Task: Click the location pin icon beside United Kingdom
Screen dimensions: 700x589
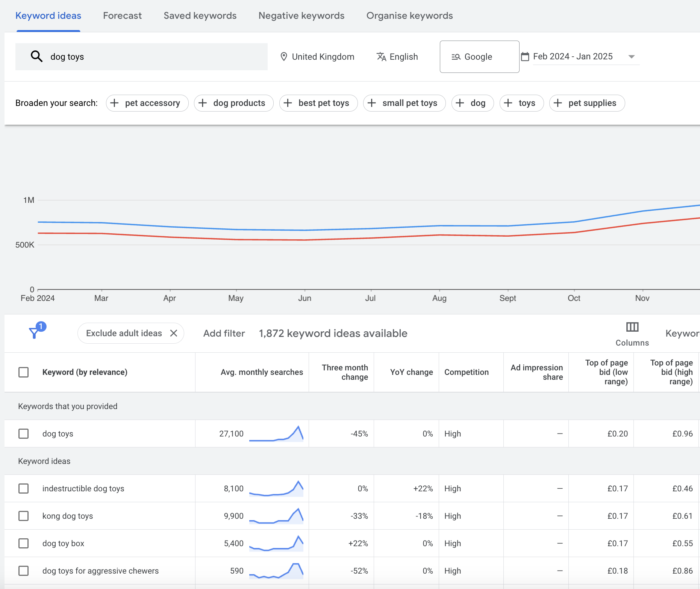Action: pos(284,56)
